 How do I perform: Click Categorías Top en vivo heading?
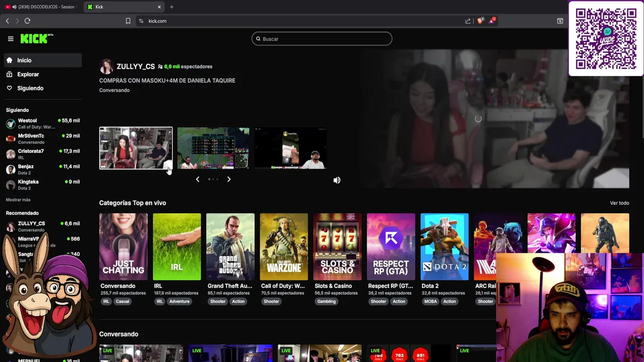tap(132, 203)
